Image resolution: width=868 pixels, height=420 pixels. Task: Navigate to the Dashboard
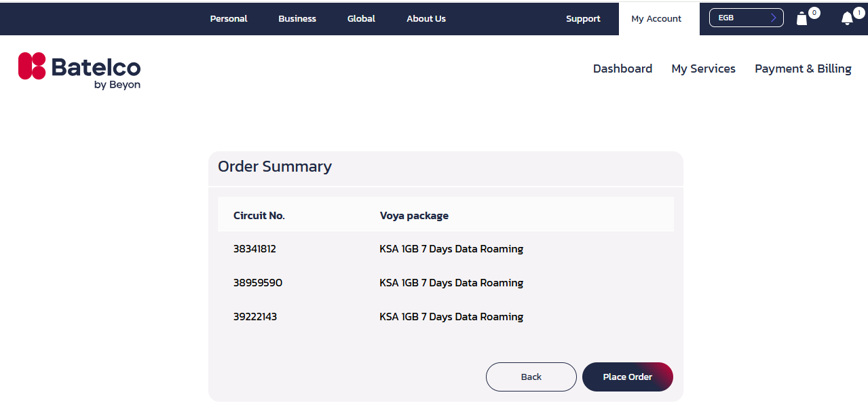(x=622, y=69)
